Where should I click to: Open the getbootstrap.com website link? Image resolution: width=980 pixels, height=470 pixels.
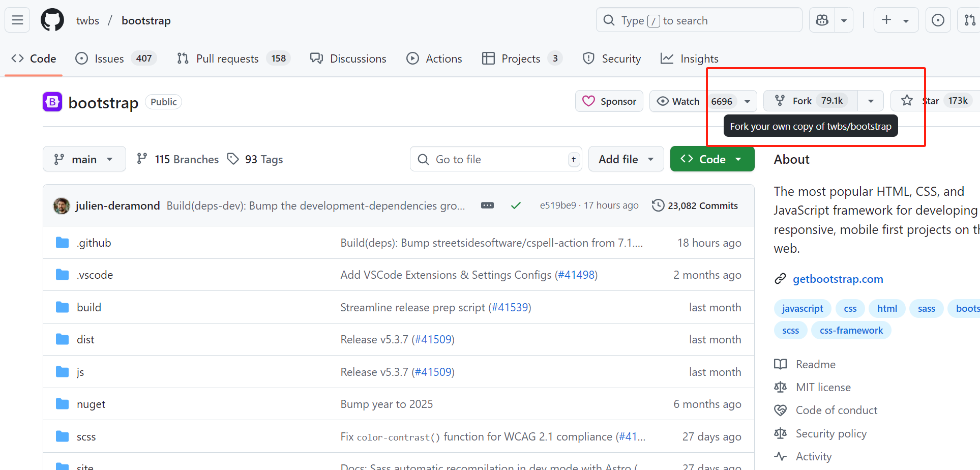[838, 279]
